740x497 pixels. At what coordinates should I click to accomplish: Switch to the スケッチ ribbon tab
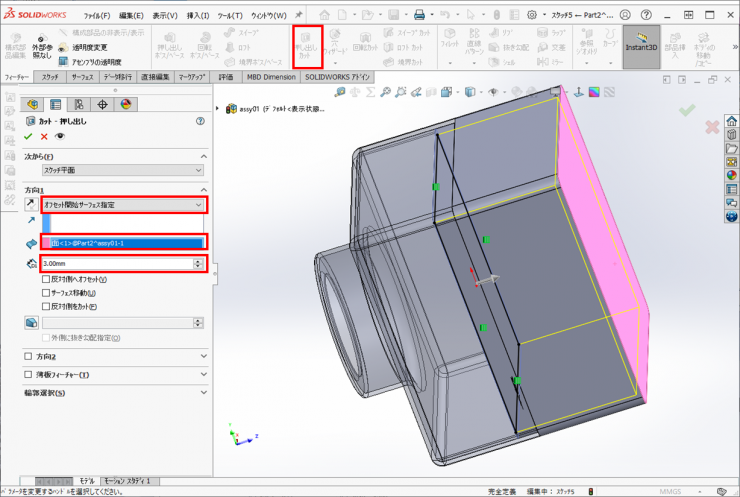[50, 76]
